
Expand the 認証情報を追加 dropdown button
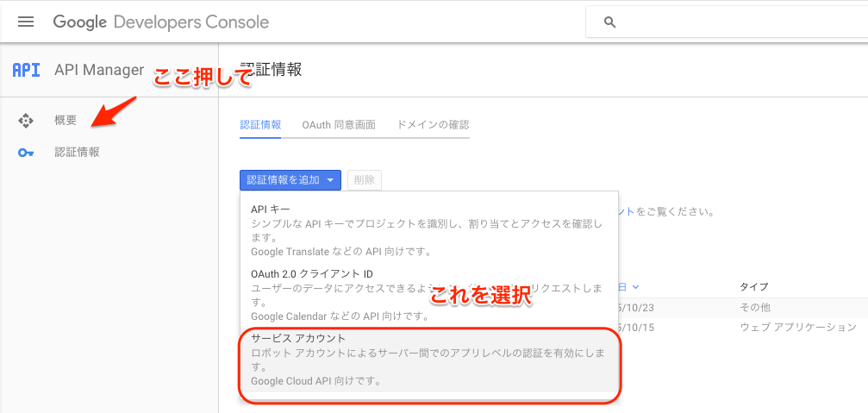[290, 180]
